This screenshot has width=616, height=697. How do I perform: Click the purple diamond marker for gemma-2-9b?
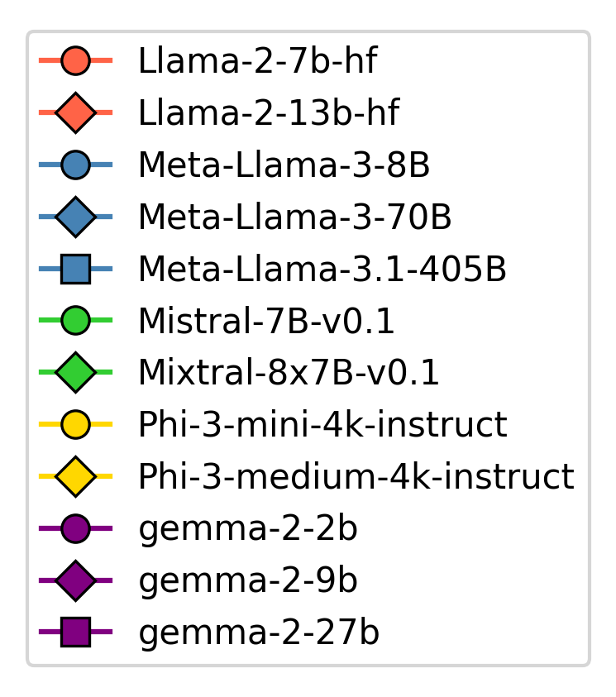pos(75,581)
